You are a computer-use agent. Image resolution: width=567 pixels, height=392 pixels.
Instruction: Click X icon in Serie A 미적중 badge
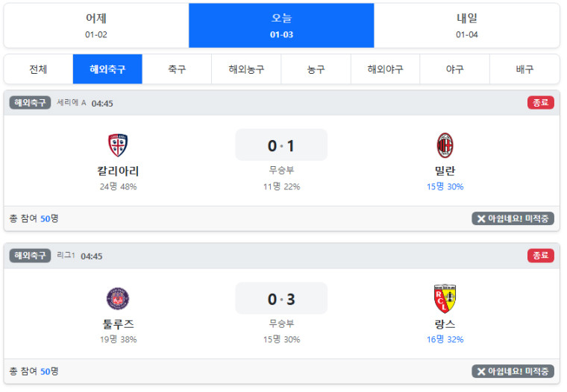[x=481, y=219]
